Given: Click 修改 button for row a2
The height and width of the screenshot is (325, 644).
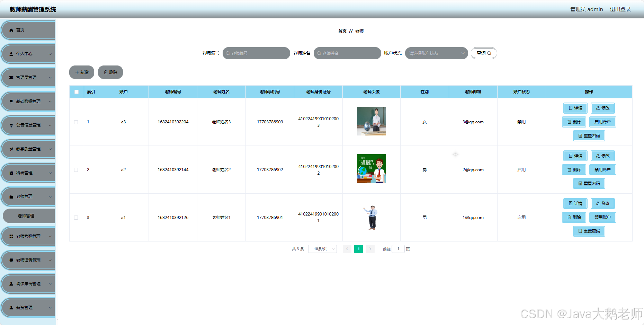Looking at the screenshot, I should pyautogui.click(x=602, y=156).
